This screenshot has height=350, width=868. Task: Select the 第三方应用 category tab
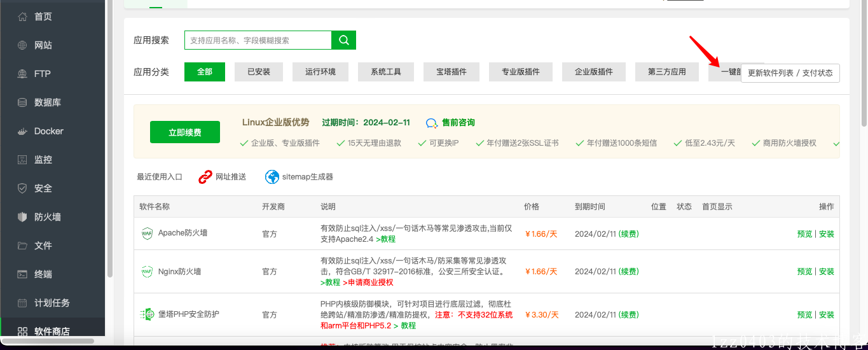667,72
